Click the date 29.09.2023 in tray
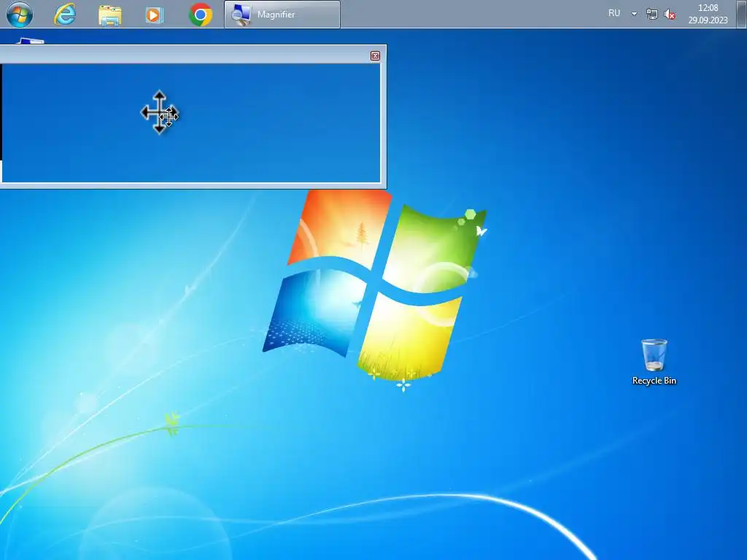This screenshot has width=747, height=560. (708, 20)
